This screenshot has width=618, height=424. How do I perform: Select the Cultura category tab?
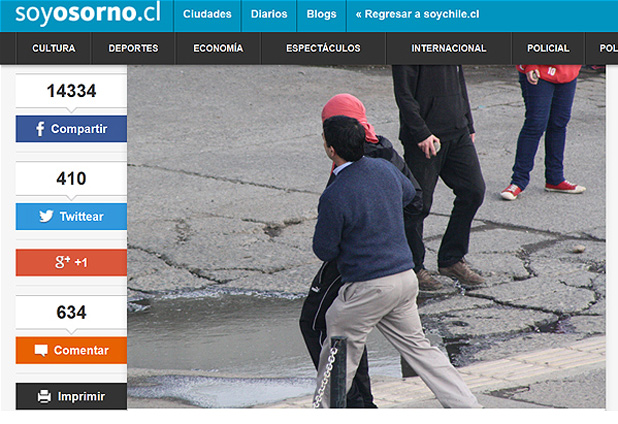[53, 48]
